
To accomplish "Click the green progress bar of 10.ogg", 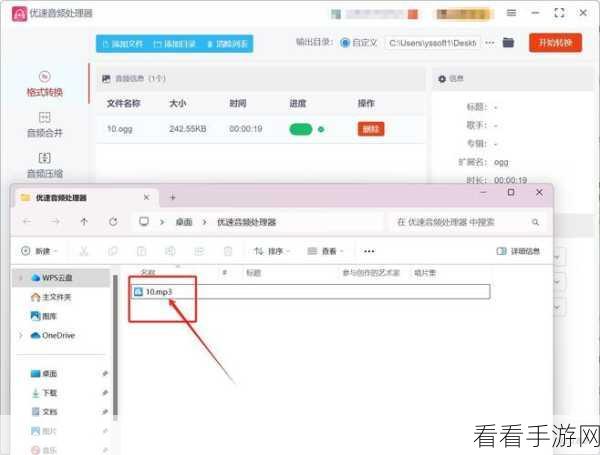I will (301, 129).
